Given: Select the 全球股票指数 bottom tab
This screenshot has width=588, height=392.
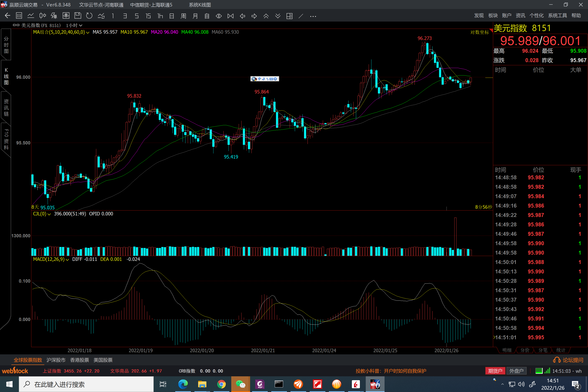Looking at the screenshot, I should coord(28,360).
